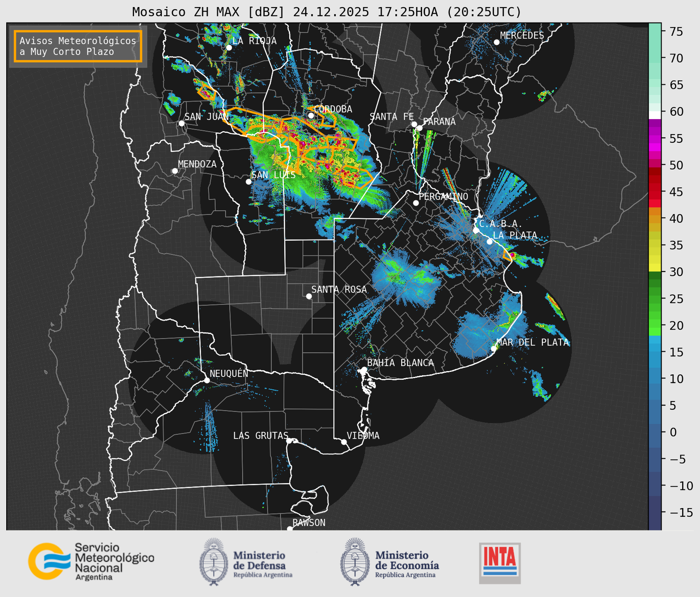Click the 'LA RIOJA' map label

(254, 41)
